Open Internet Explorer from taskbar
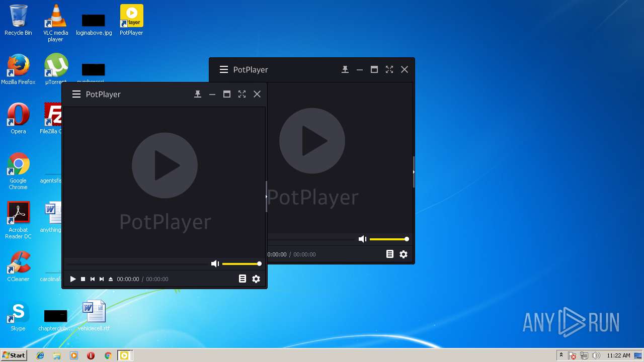The height and width of the screenshot is (362, 644). click(x=40, y=355)
